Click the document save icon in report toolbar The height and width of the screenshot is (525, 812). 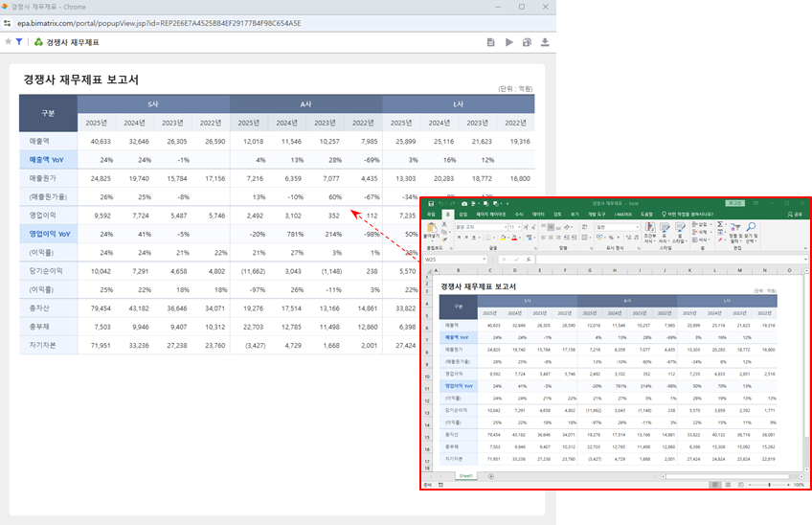491,42
